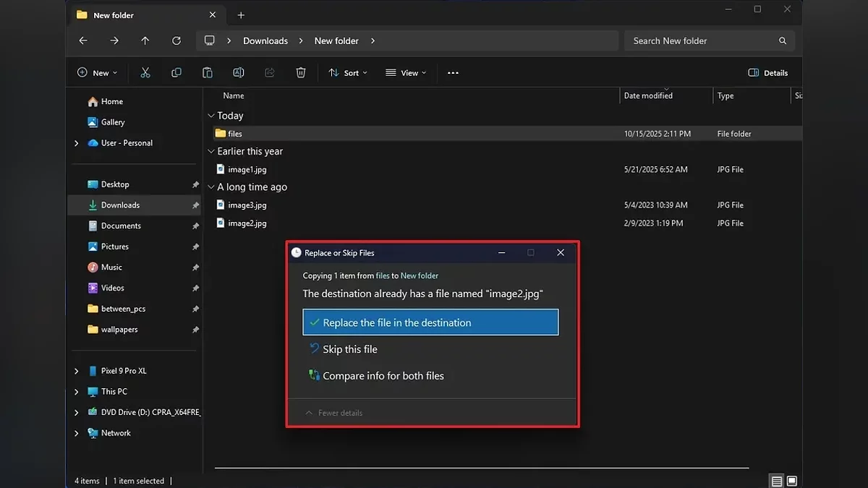Open the Sort dropdown
The image size is (868, 488).
[348, 73]
